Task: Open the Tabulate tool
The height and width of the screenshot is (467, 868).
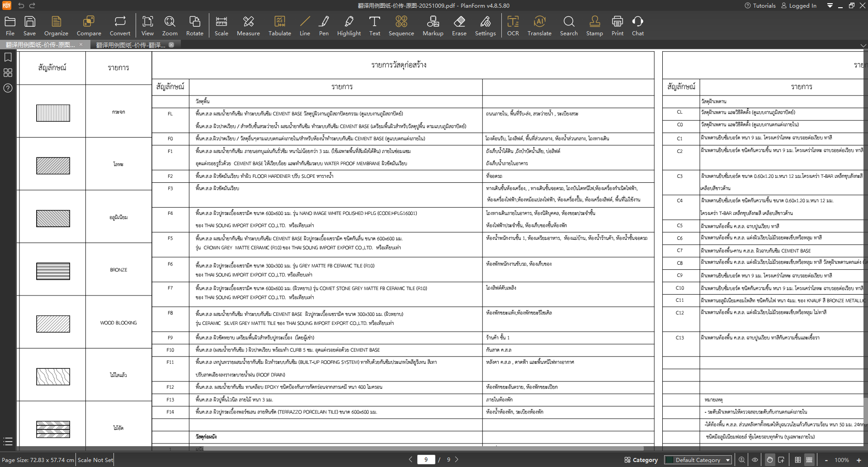Action: click(x=279, y=26)
